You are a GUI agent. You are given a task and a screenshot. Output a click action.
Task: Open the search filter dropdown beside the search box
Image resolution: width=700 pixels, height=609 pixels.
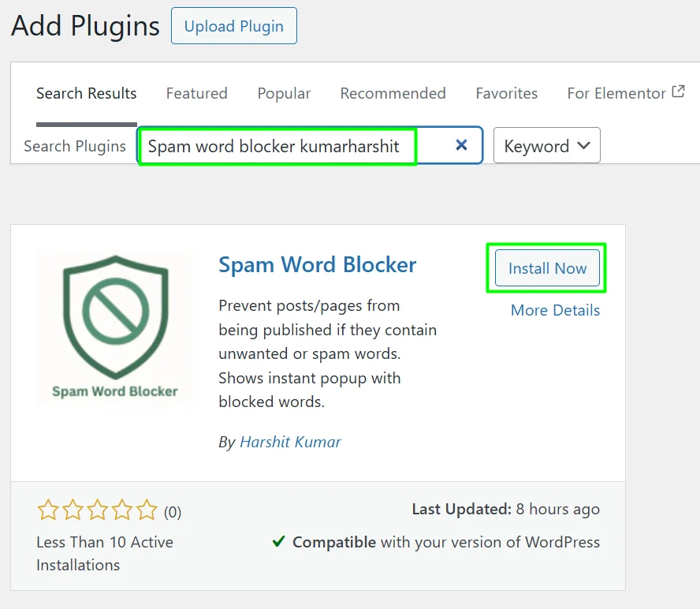pyautogui.click(x=547, y=145)
